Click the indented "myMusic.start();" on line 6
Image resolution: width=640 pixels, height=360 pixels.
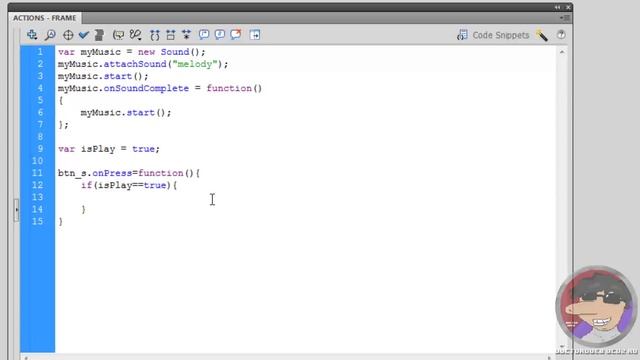click(126, 113)
